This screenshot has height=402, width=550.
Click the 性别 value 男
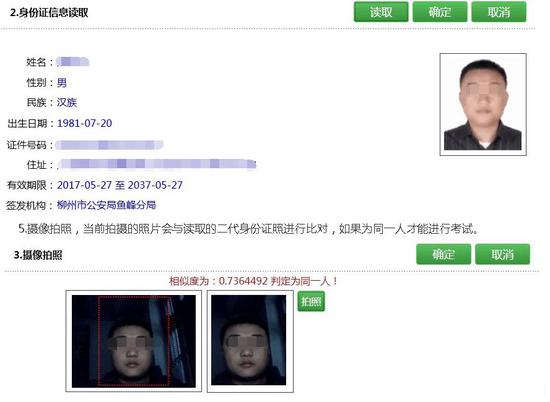point(62,83)
